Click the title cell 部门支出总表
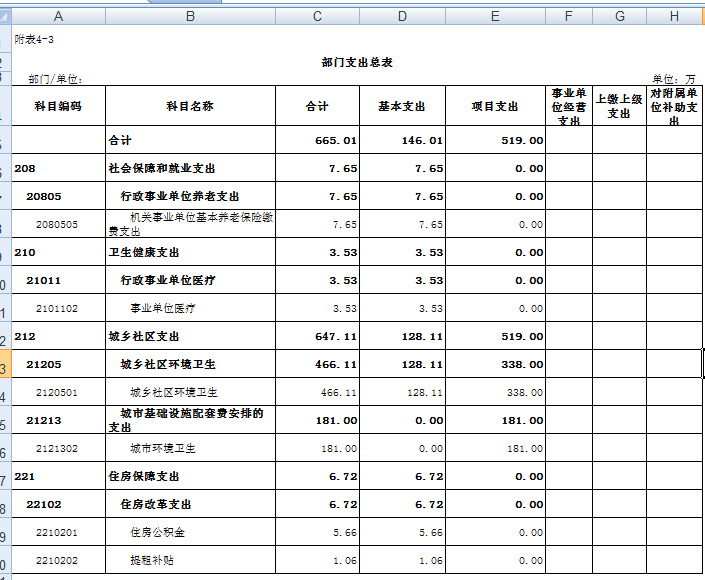Viewport: 705px width, 580px height. tap(357, 62)
